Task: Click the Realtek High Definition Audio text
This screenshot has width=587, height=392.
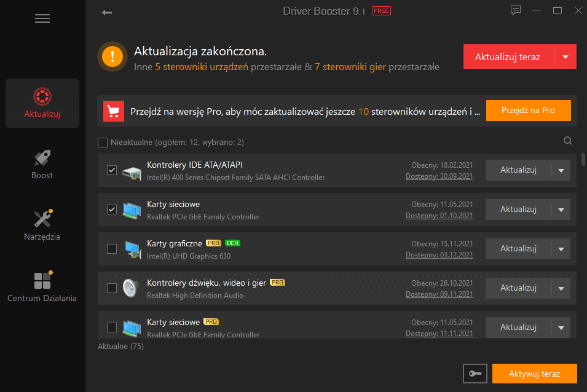Action: click(x=195, y=296)
